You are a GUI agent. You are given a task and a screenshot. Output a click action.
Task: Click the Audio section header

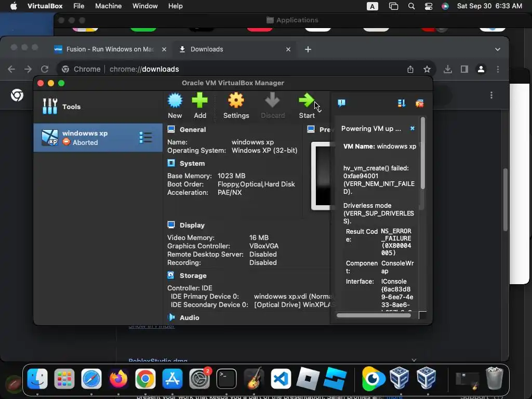(189, 318)
